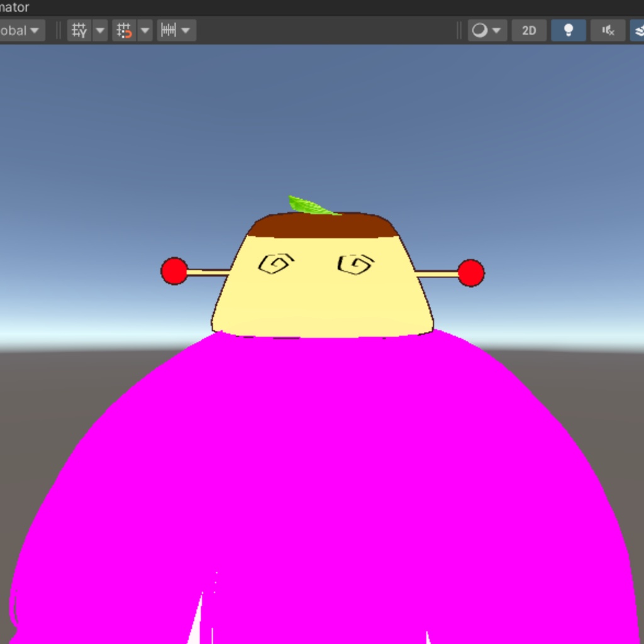Viewport: 644px width, 644px height.
Task: Open the shading mode dropdown arrow
Action: tap(495, 30)
